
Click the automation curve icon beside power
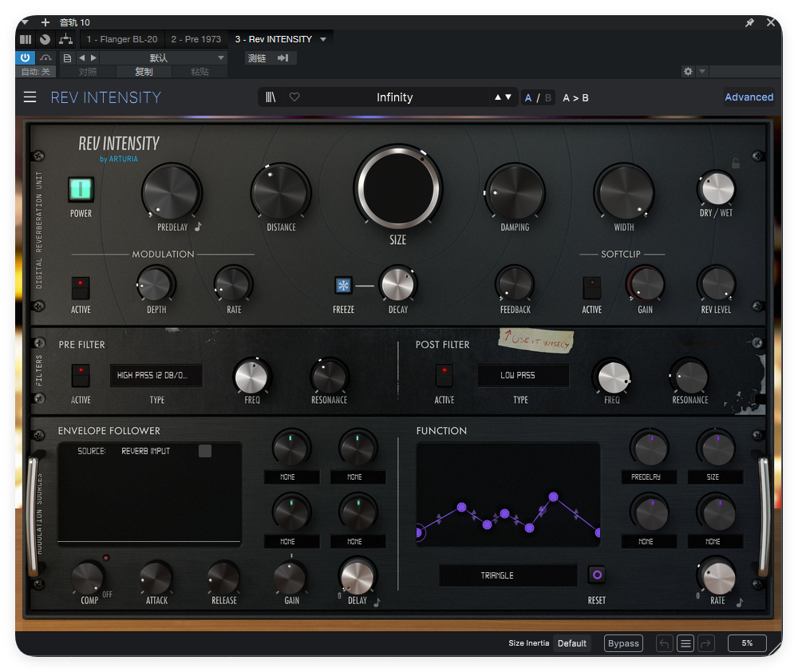tap(45, 57)
